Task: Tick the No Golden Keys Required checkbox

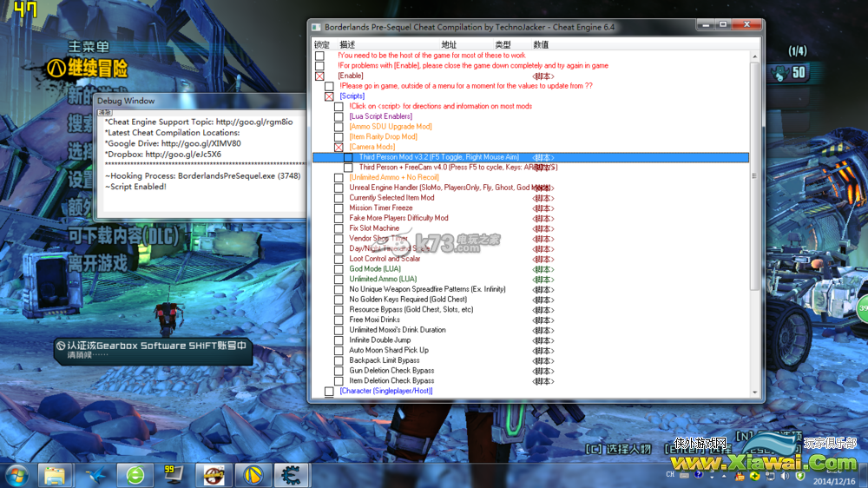Action: click(339, 300)
